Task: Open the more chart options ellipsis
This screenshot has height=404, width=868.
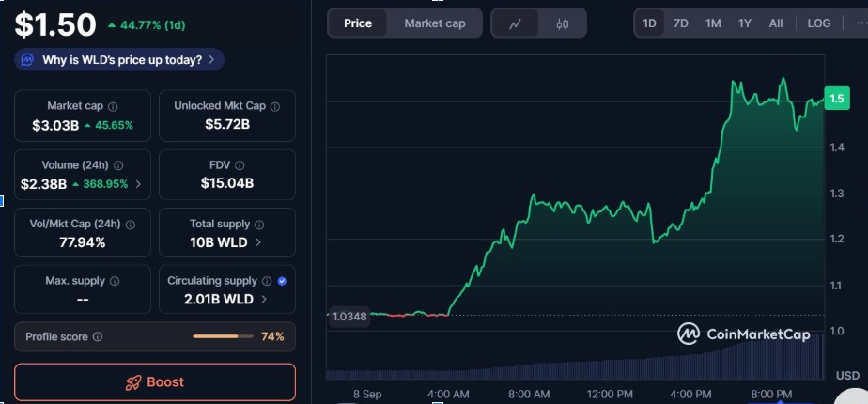Action: [860, 23]
